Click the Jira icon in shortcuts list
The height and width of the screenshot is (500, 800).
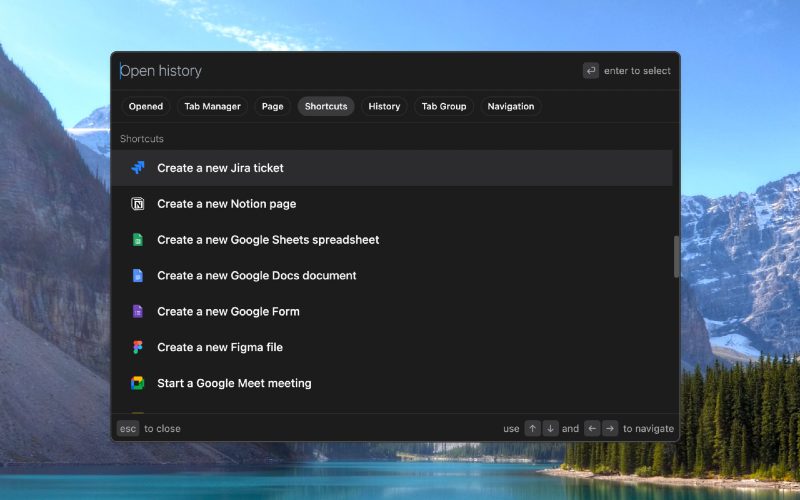pyautogui.click(x=138, y=168)
